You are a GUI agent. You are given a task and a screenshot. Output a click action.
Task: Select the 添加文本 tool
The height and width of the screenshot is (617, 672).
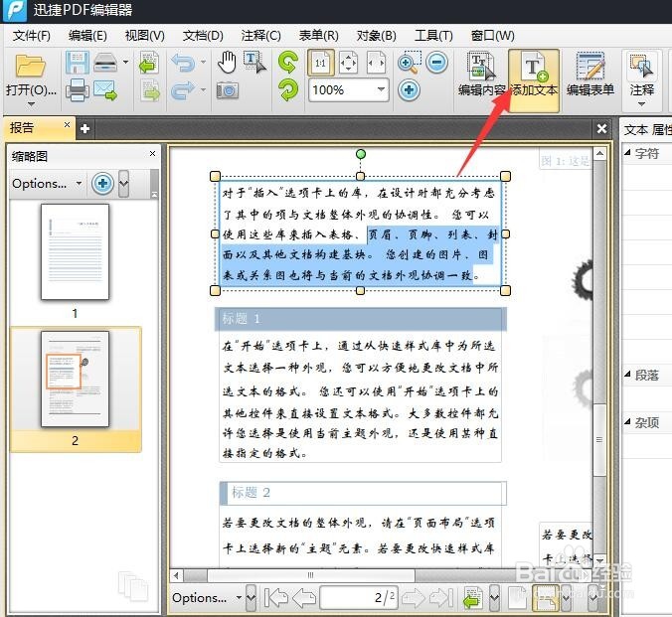pos(534,80)
